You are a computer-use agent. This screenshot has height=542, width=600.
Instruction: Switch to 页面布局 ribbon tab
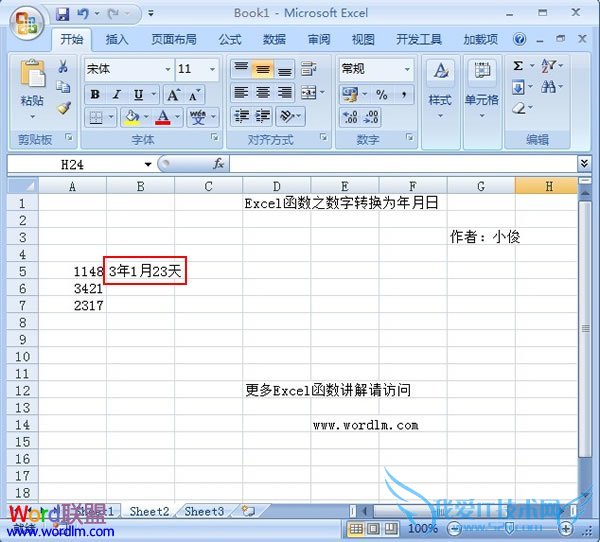[x=174, y=39]
